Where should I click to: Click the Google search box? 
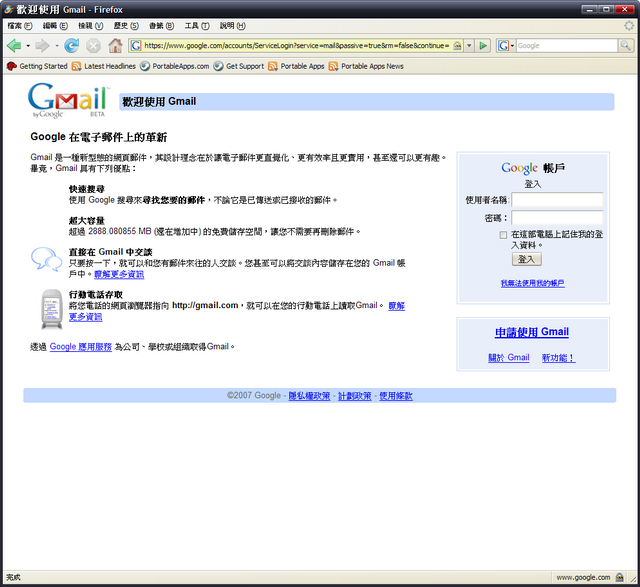click(x=567, y=45)
